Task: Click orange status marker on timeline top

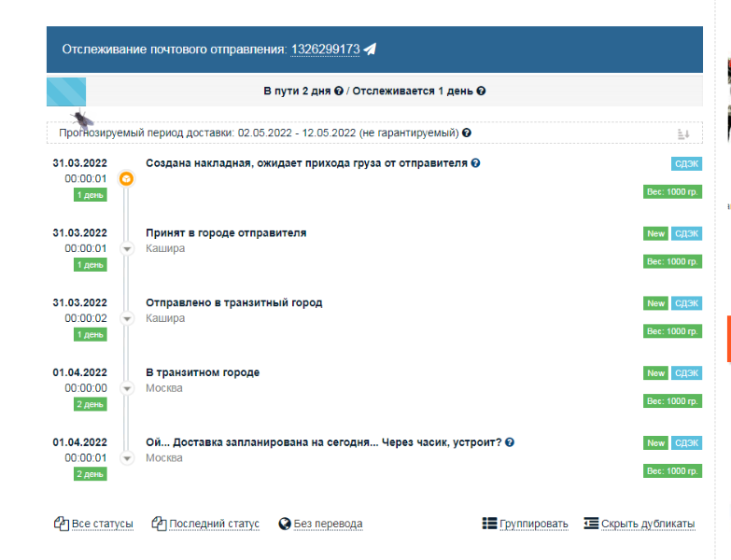Action: [x=127, y=178]
